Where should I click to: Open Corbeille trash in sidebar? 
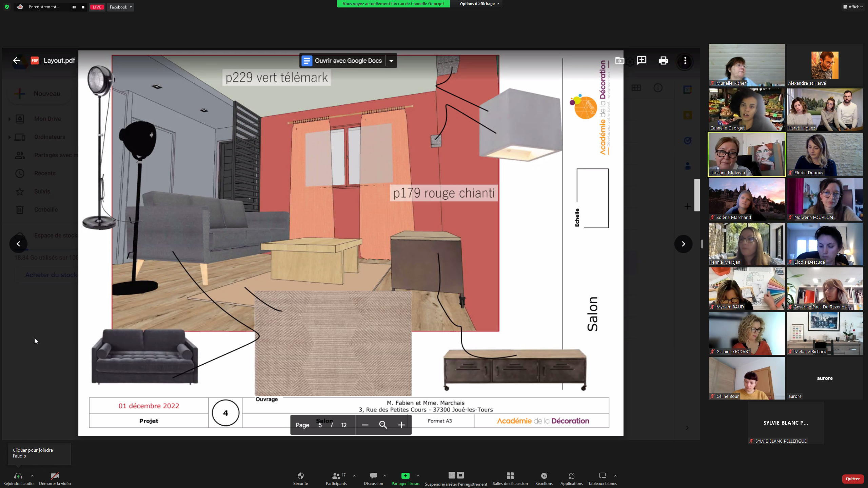46,209
